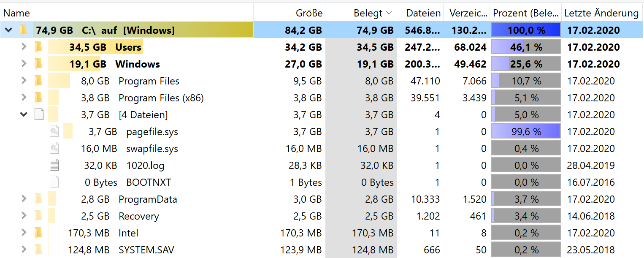
Task: Collapse the [4 Dateien] group
Action: (x=24, y=114)
